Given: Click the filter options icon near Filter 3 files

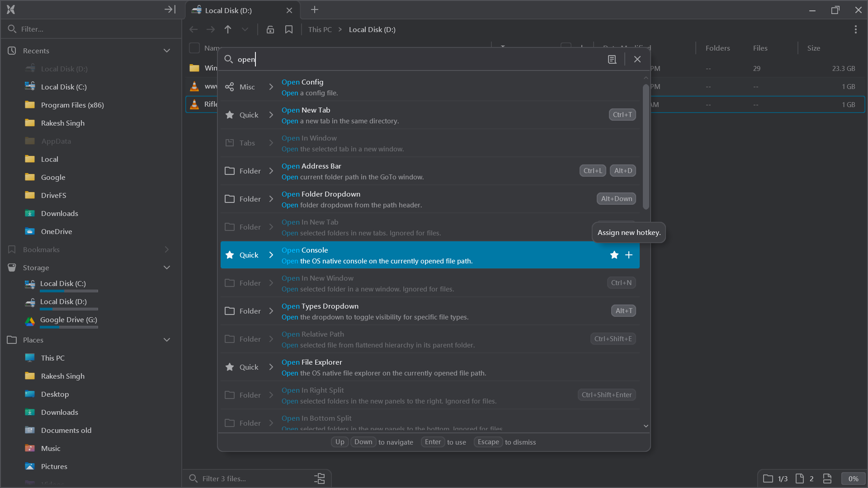Looking at the screenshot, I should (320, 478).
